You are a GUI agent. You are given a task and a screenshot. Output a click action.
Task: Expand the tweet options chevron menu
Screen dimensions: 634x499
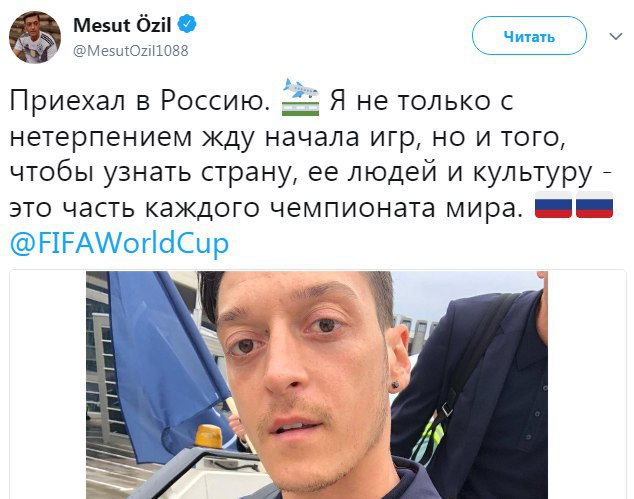[x=615, y=37]
